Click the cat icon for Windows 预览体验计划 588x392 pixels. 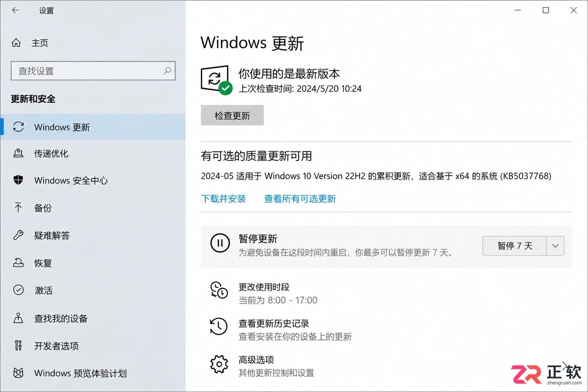click(18, 373)
